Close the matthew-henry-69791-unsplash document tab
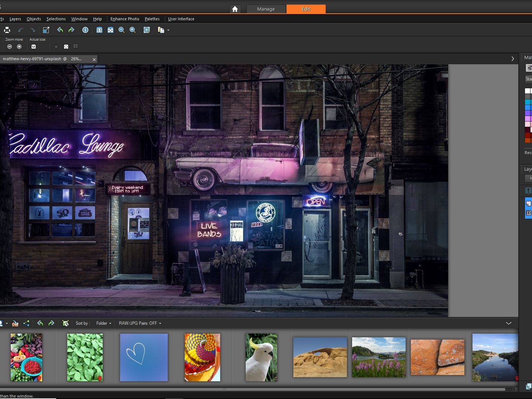The height and width of the screenshot is (399, 532). click(94, 59)
